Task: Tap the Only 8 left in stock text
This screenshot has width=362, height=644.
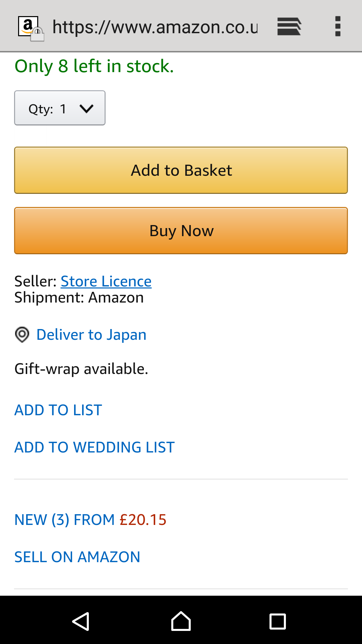Action: [94, 66]
